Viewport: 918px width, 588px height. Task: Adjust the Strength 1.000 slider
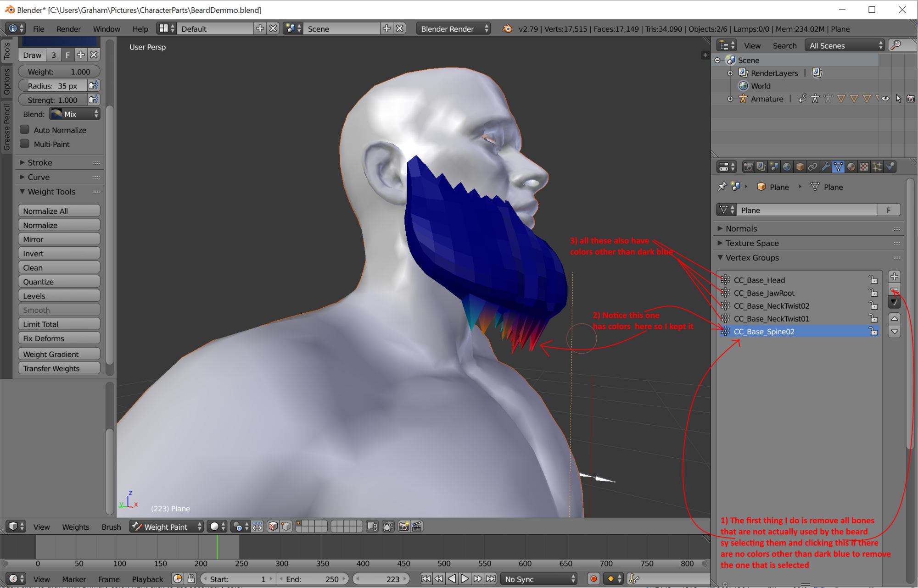click(52, 100)
